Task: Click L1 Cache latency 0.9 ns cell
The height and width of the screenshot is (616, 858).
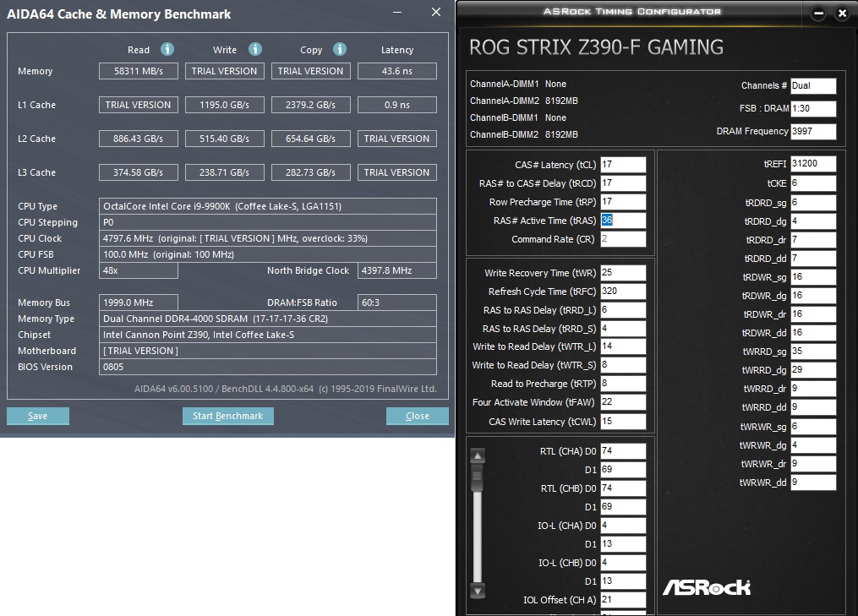Action: (397, 105)
